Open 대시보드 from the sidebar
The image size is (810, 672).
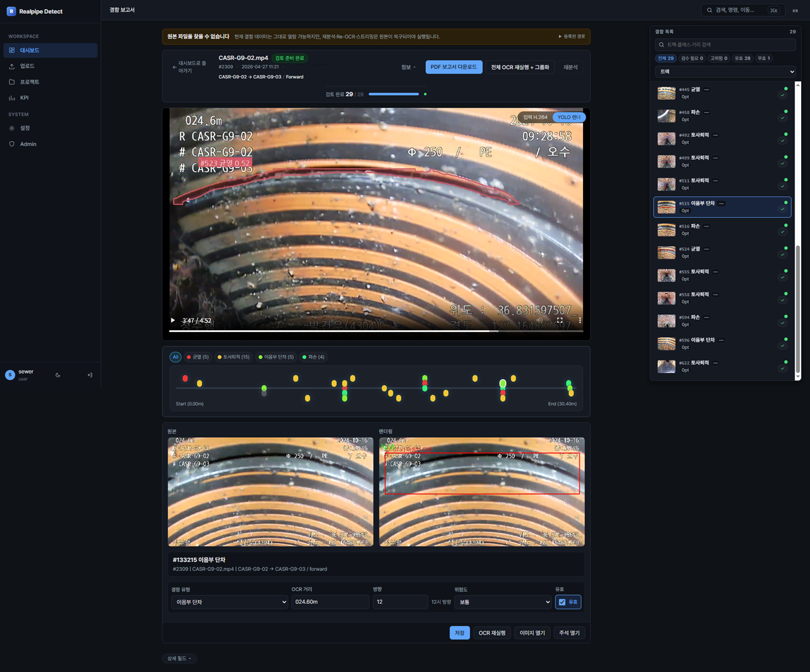pos(50,50)
